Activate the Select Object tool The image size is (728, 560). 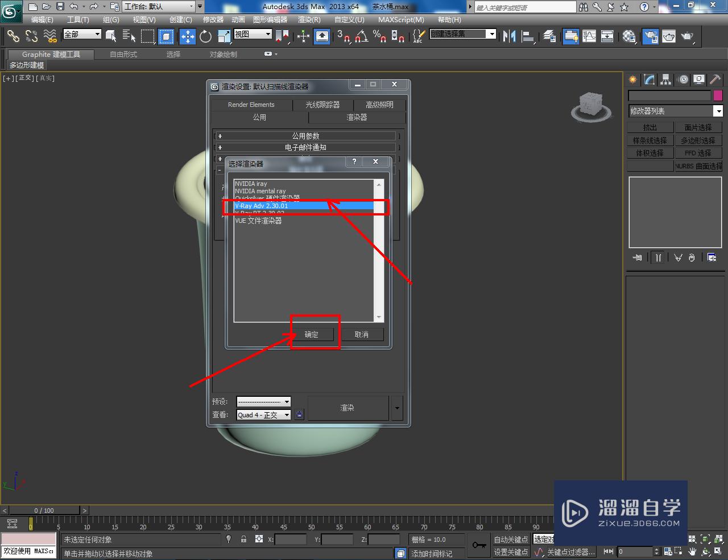(111, 36)
